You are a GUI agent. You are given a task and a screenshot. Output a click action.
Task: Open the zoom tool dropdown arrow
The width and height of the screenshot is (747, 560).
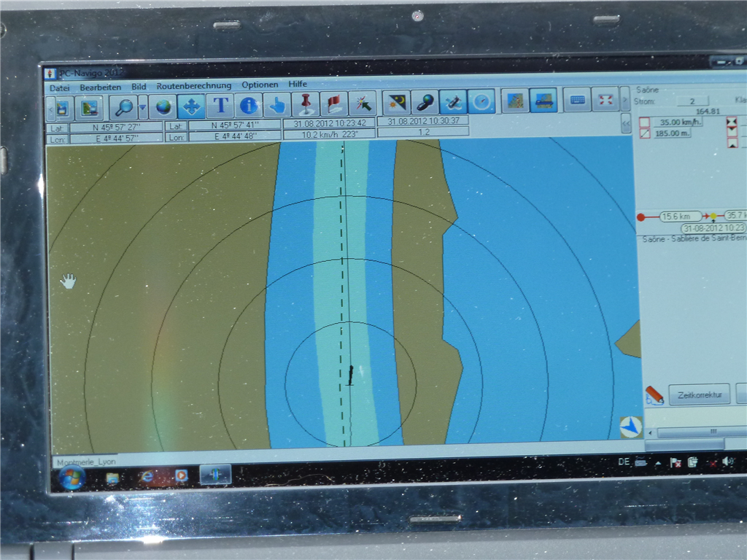143,107
